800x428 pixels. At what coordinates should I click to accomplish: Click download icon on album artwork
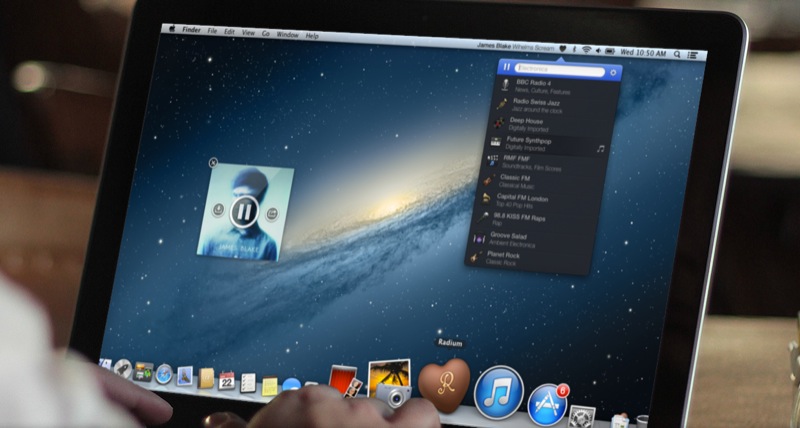pos(219,209)
